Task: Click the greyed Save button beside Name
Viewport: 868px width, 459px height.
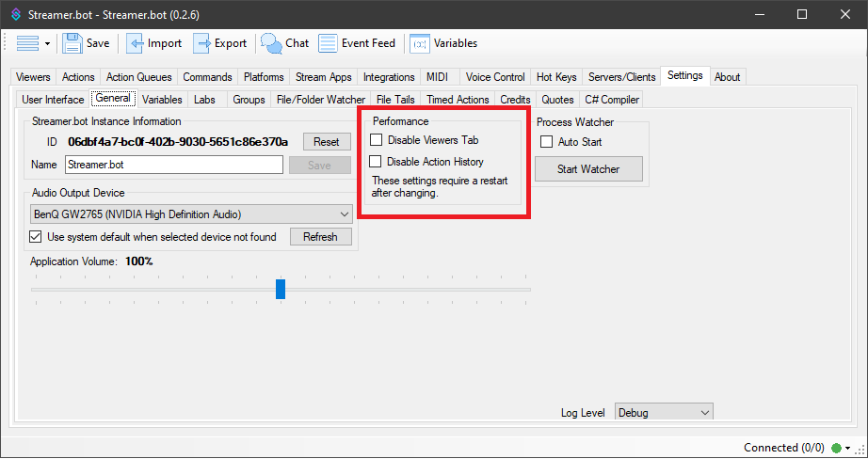Action: (x=319, y=165)
